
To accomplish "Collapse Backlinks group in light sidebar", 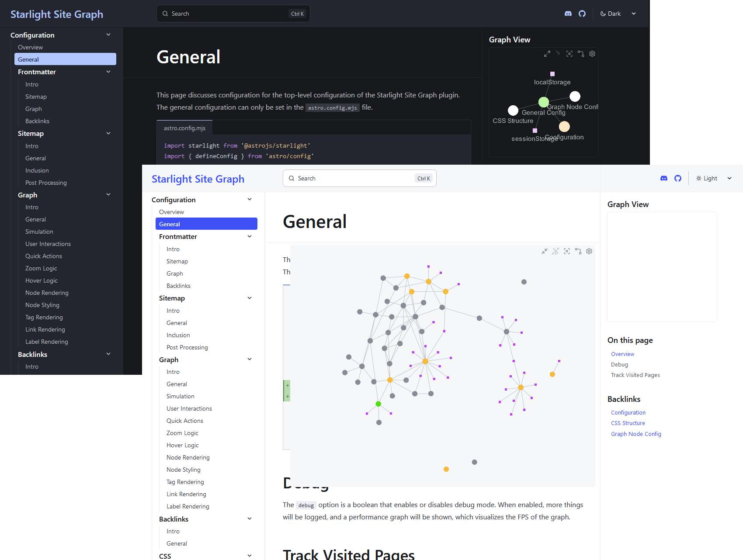I will pyautogui.click(x=250, y=519).
